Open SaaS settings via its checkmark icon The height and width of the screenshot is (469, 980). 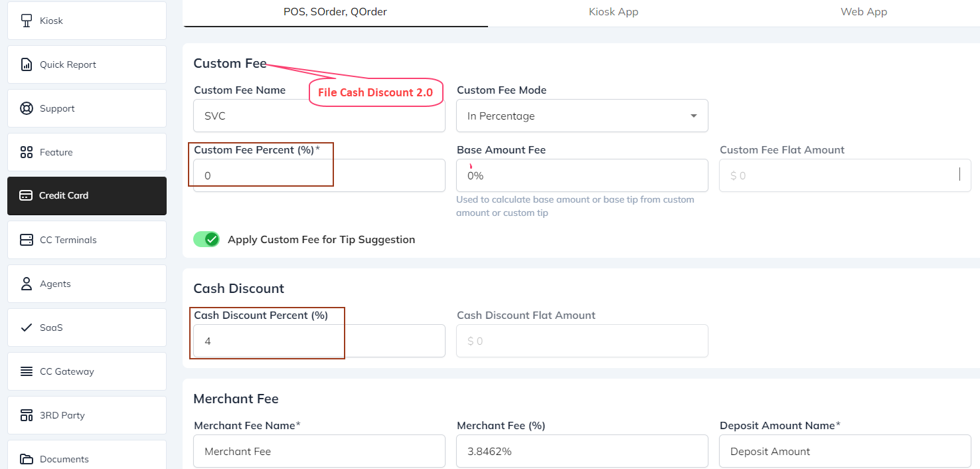[25, 327]
